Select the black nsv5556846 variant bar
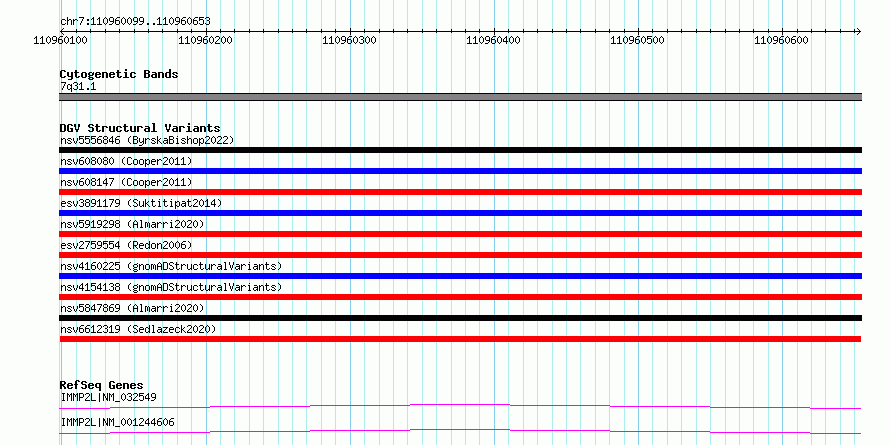This screenshot has height=445, width=890. (461, 150)
